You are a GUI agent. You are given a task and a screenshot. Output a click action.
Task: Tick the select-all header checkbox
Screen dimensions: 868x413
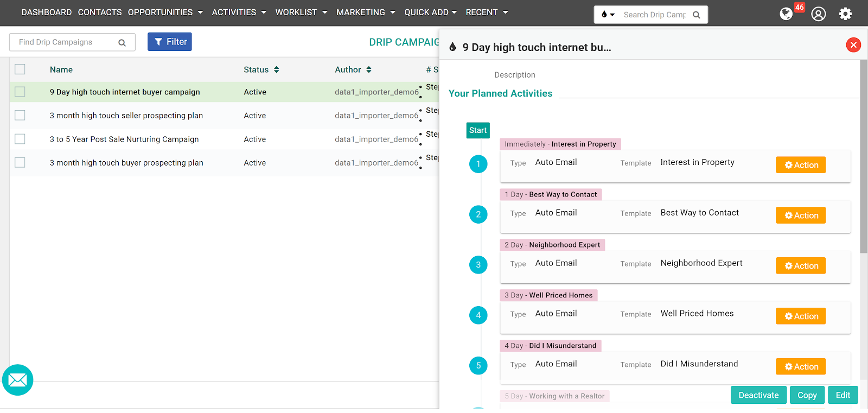(20, 69)
